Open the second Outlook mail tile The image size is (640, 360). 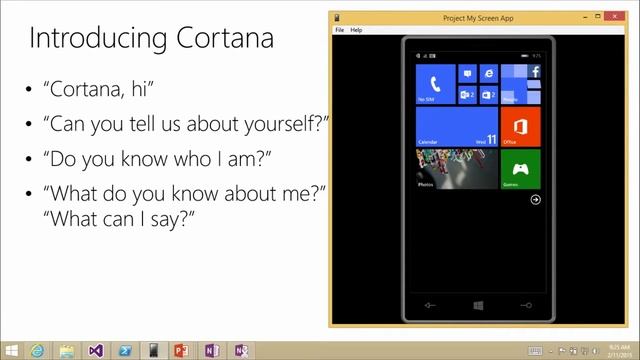(x=489, y=95)
